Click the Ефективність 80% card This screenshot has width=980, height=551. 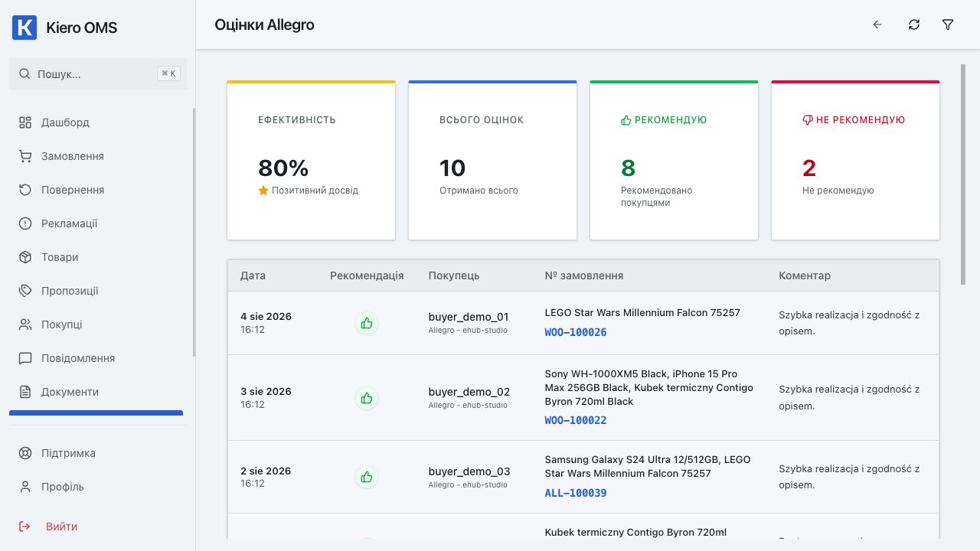coord(312,160)
